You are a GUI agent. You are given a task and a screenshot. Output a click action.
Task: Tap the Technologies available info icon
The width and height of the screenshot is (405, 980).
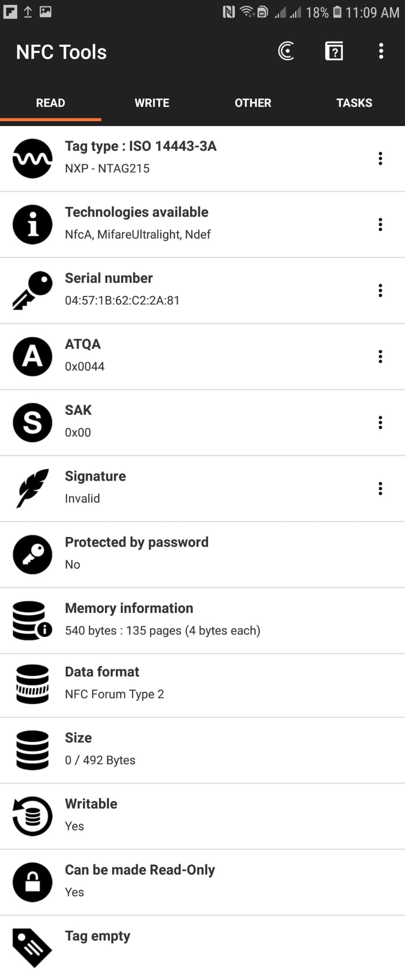(x=32, y=224)
